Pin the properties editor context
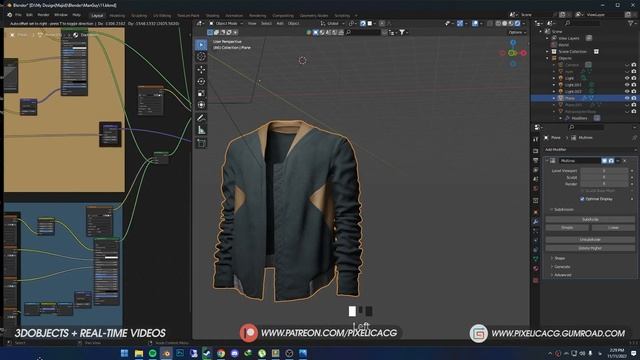The height and width of the screenshot is (360, 640). 634,138
